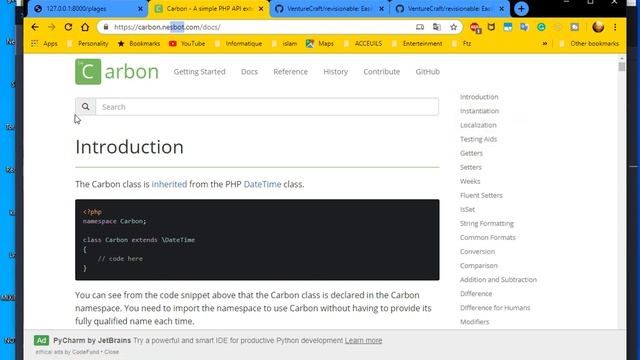Image resolution: width=640 pixels, height=360 pixels.
Task: Open the browser home page icon
Action: pos(85,27)
